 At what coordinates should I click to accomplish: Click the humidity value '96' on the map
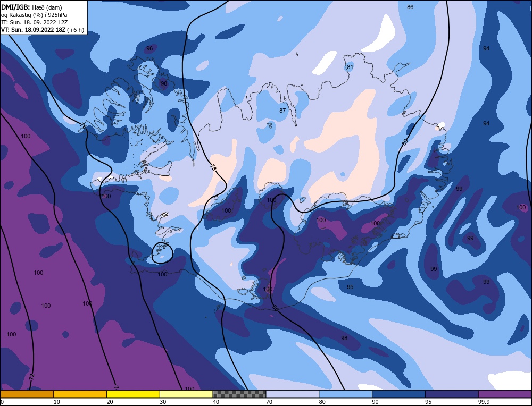coord(149,48)
